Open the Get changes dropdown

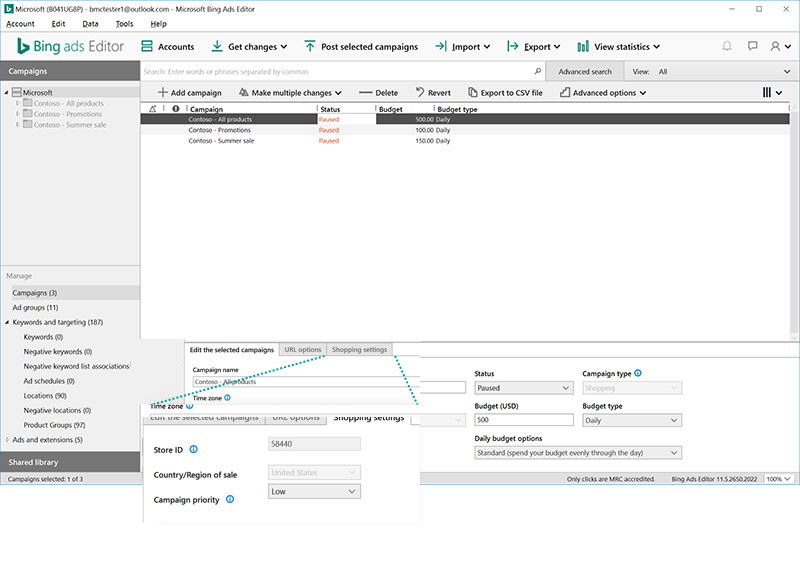[249, 46]
